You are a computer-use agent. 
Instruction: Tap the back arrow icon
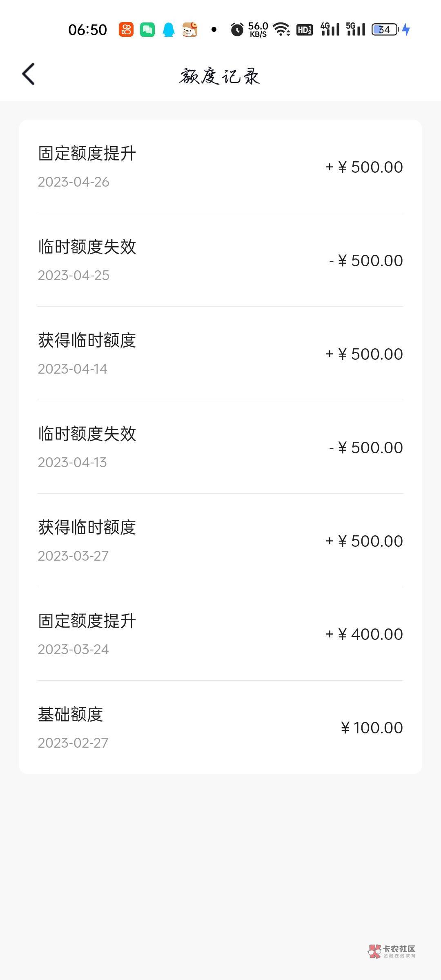coord(29,74)
